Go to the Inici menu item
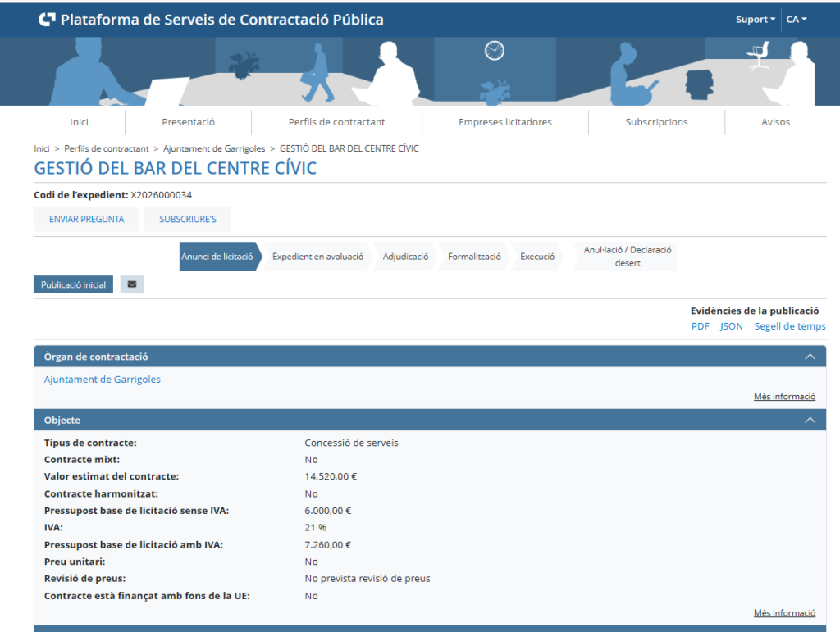 79,122
